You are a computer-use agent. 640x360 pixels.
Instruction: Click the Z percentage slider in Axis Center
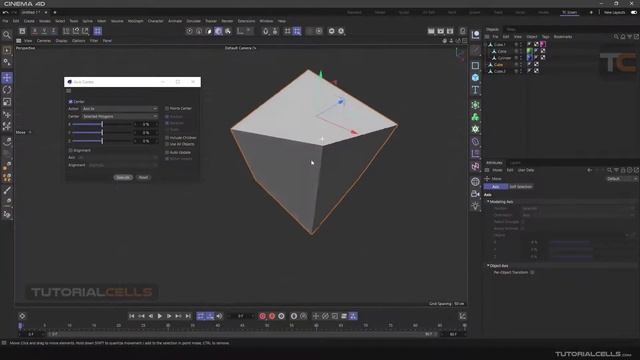102,140
